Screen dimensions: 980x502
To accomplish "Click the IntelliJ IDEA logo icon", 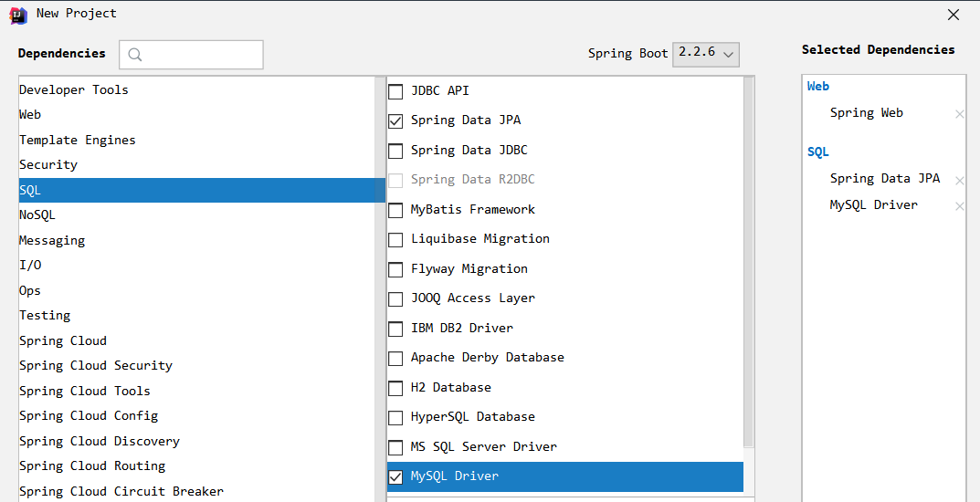I will (19, 15).
